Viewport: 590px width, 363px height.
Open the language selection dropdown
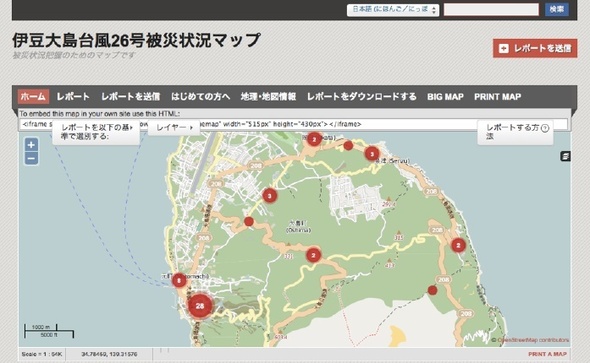click(393, 9)
